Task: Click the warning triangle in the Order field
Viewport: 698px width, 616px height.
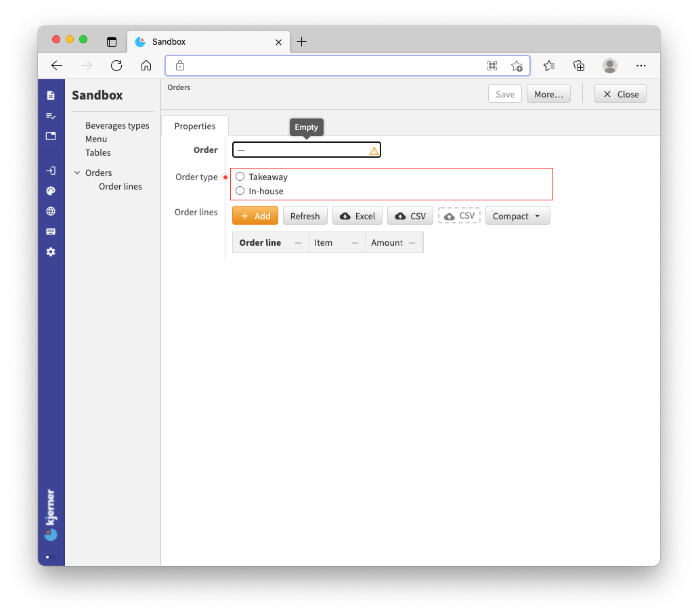Action: (x=374, y=152)
